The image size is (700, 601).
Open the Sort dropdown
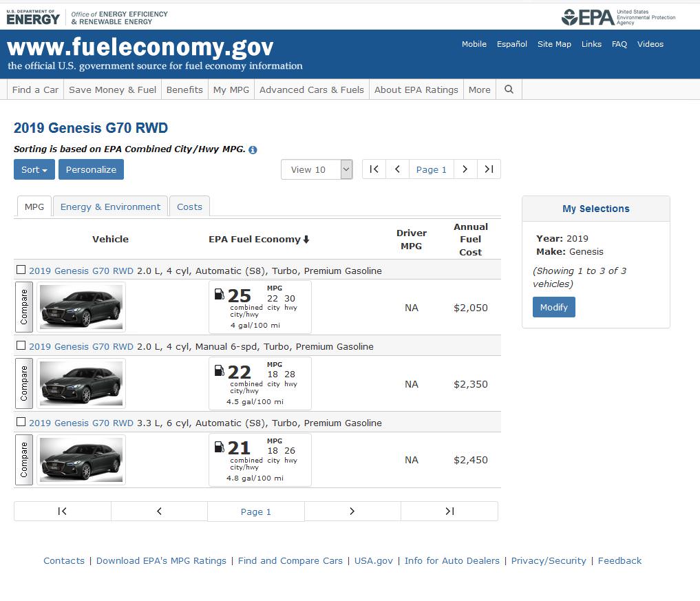34,169
